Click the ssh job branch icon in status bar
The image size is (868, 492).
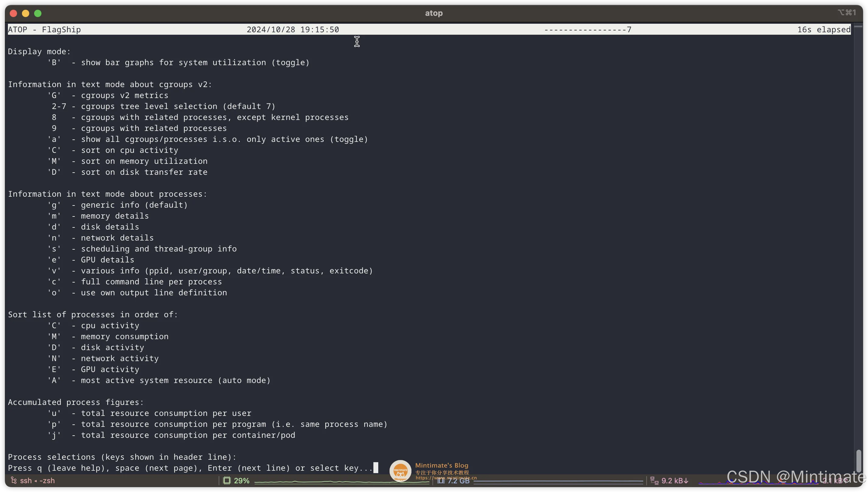13,480
